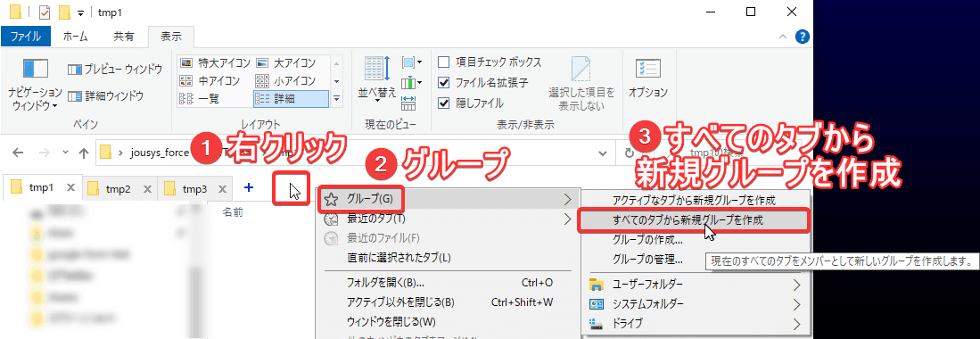Open the recent locations dropdown arrow
The width and height of the screenshot is (980, 339).
pos(65,153)
